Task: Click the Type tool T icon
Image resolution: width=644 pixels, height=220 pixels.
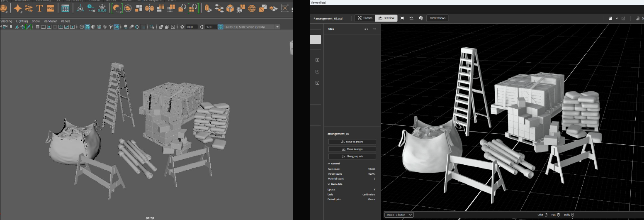Action: click(39, 8)
